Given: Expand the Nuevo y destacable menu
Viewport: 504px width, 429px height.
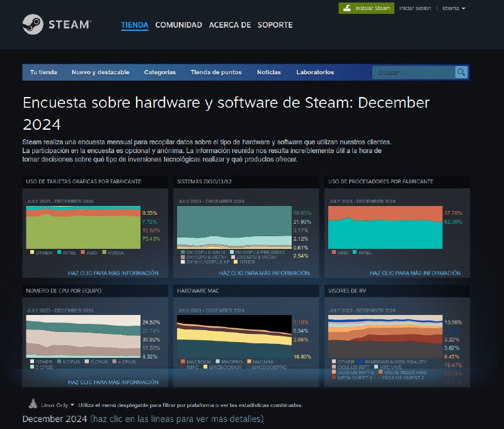Looking at the screenshot, I should pos(101,72).
